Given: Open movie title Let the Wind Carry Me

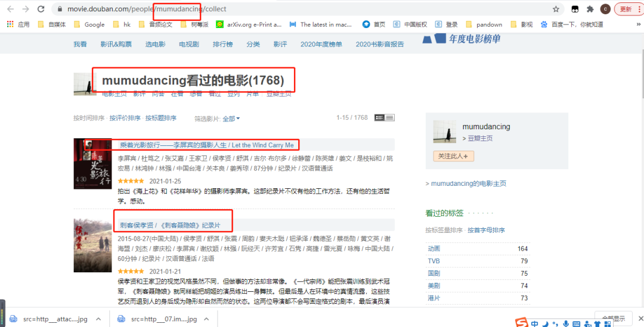Looking at the screenshot, I should (207, 145).
